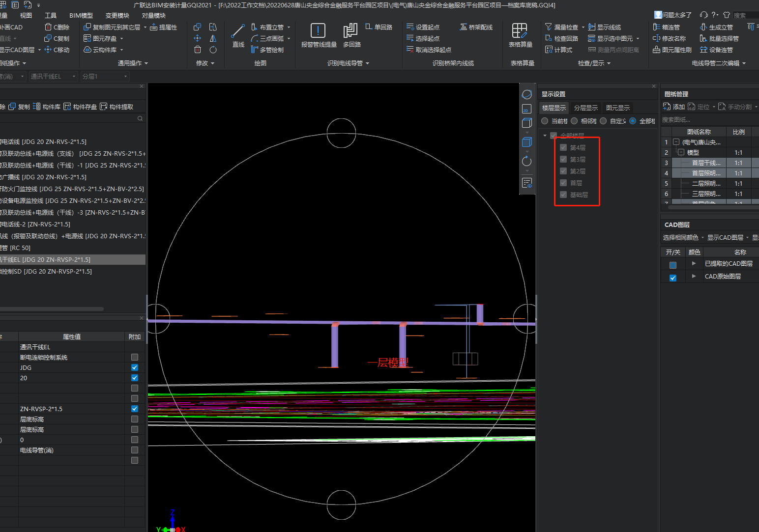Select the 全部楼层 radio option

pos(633,121)
